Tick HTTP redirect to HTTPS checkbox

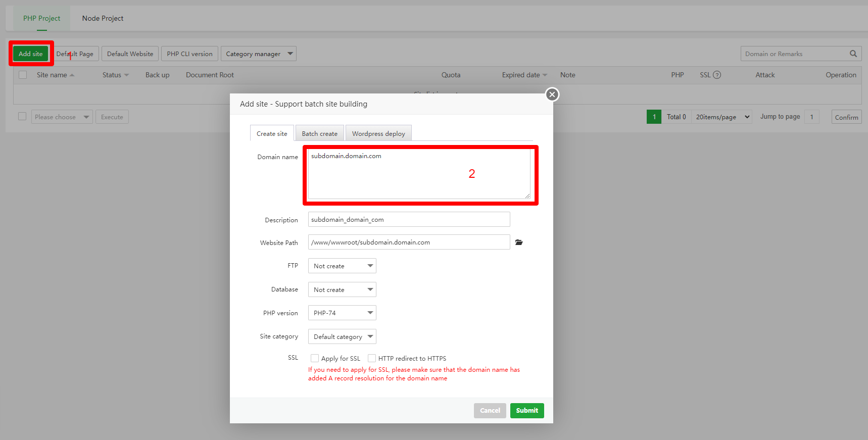[x=372, y=358]
